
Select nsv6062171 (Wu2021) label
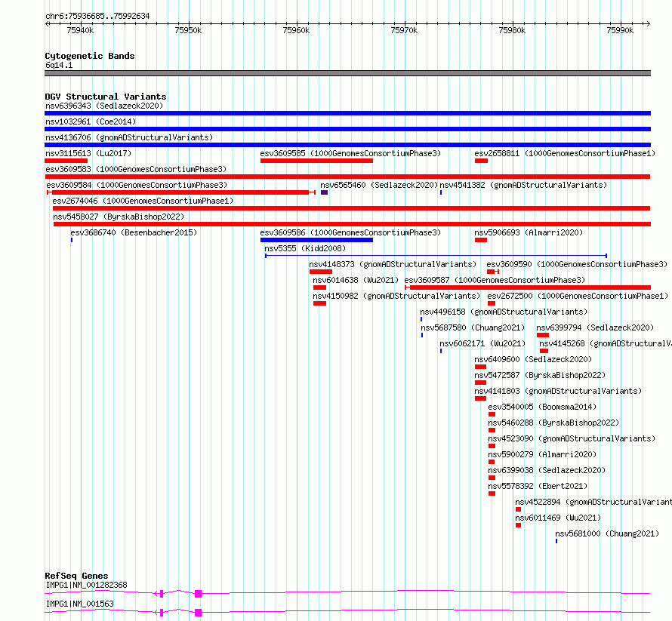(482, 343)
